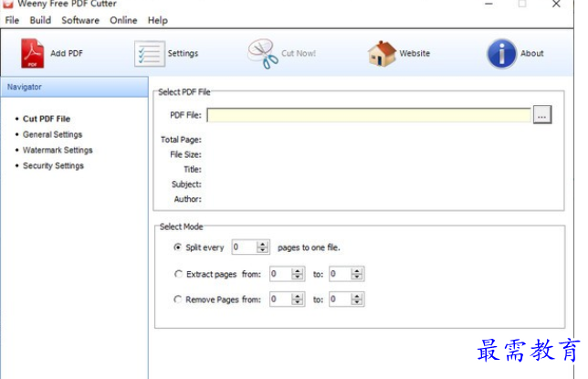The height and width of the screenshot is (379, 588).
Task: Select the 'Split every' radio option
Action: pos(178,247)
